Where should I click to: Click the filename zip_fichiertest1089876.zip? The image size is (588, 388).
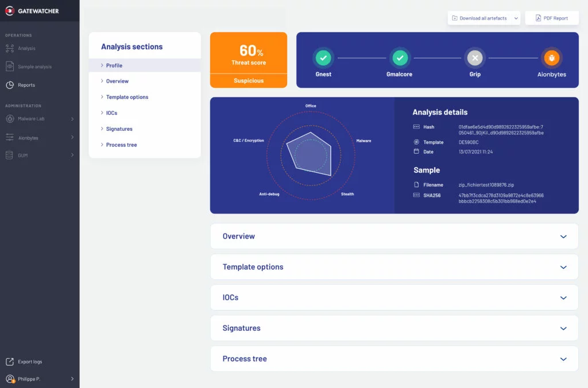[486, 185]
